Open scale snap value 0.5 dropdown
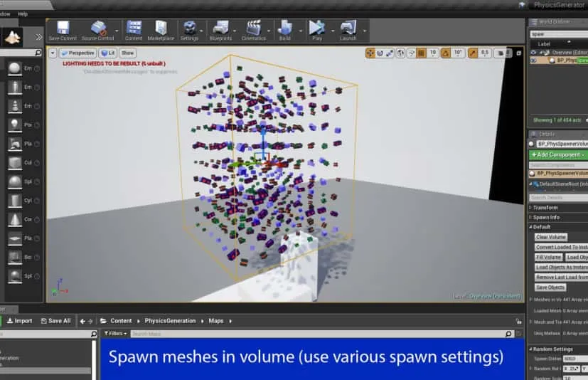 pos(485,53)
